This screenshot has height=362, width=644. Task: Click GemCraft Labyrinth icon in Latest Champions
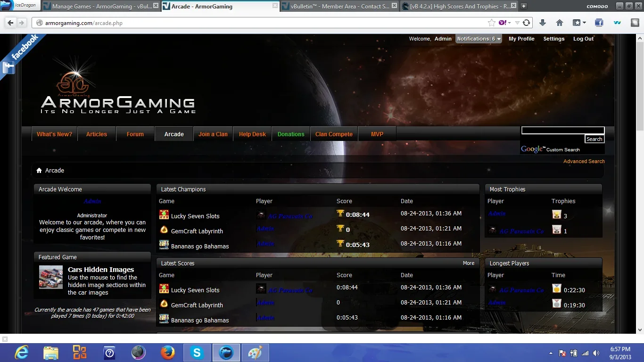164,230
